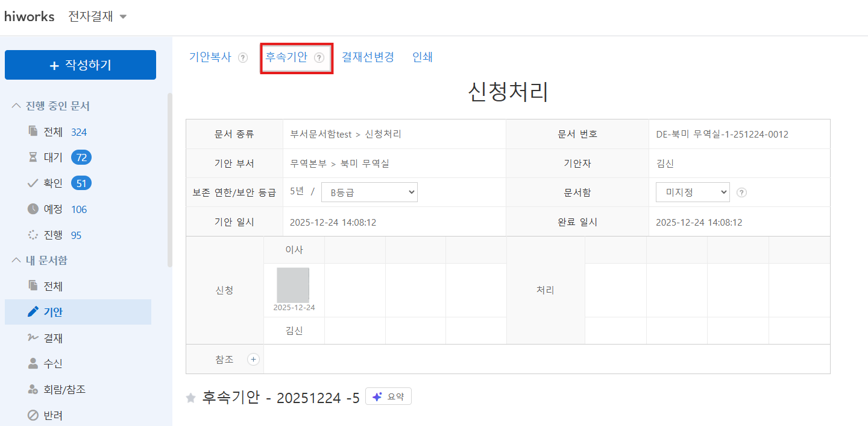
Task: Open 예정 documents with clock icon
Action: 53,209
